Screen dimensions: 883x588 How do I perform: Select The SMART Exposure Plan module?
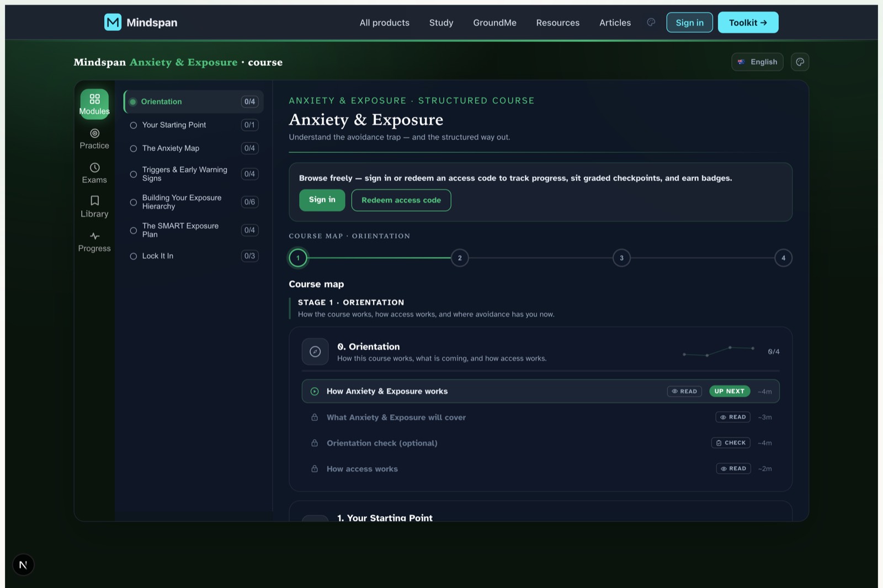pos(193,230)
